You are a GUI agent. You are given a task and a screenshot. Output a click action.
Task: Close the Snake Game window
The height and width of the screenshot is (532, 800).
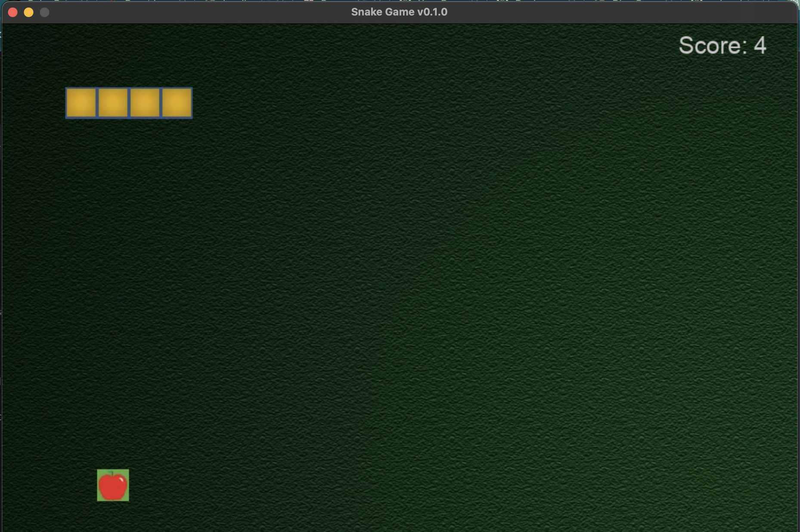pyautogui.click(x=13, y=12)
